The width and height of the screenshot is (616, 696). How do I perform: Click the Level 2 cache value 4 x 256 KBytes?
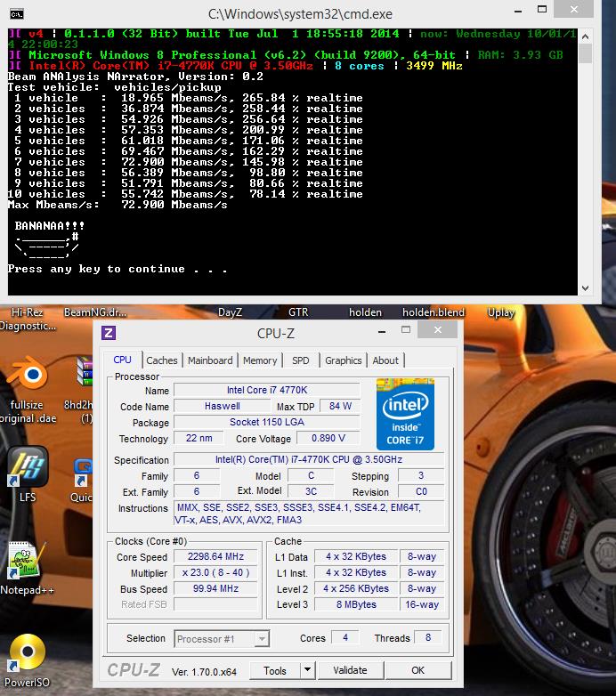[356, 588]
